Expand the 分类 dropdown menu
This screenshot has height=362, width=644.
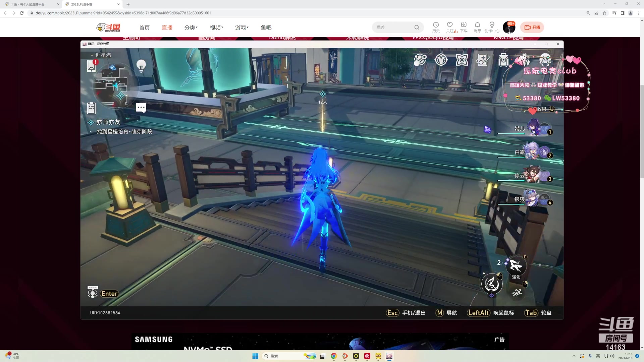(191, 27)
